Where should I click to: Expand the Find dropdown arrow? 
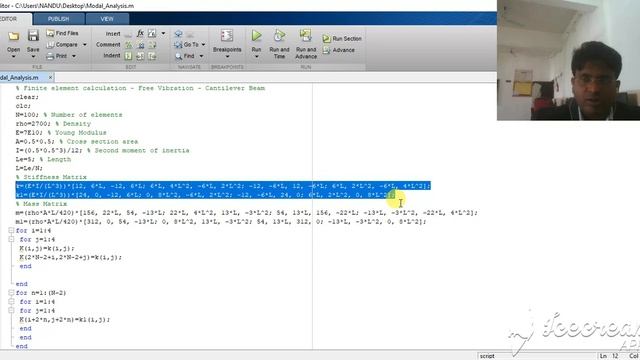click(x=201, y=56)
